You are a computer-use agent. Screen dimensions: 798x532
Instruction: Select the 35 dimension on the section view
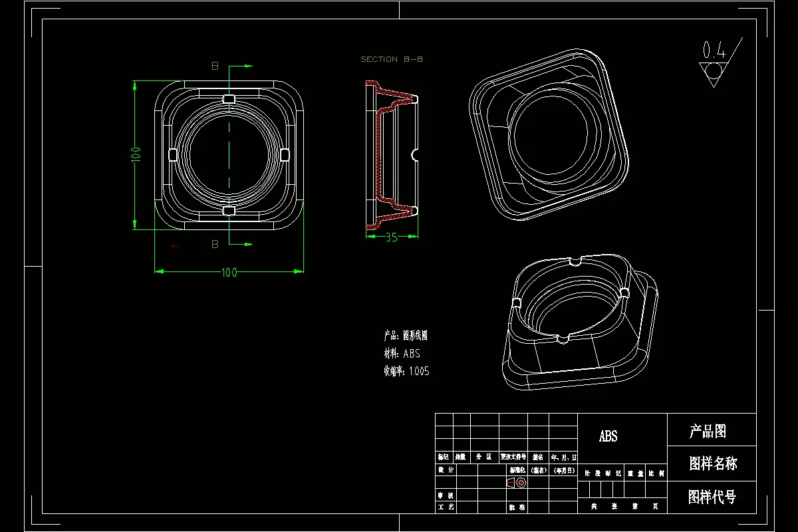tap(391, 237)
